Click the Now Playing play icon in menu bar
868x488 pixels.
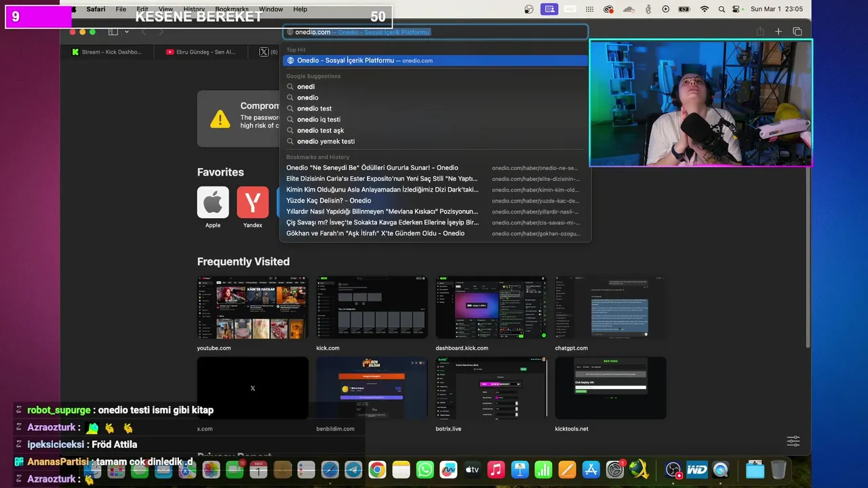point(665,9)
